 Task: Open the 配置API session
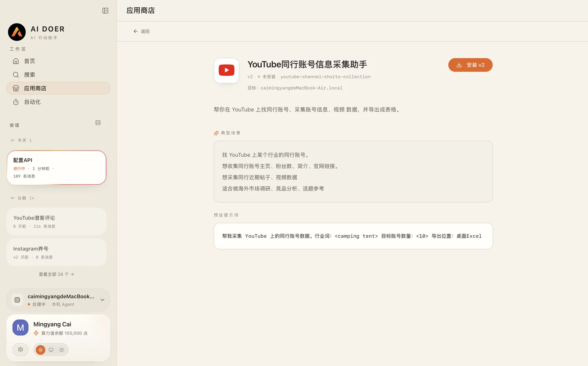(x=57, y=167)
